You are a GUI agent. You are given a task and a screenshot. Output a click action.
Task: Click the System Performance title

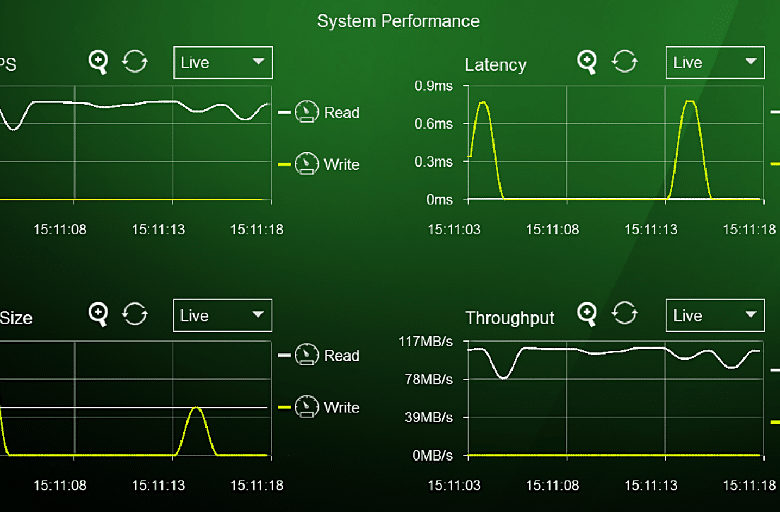tap(398, 21)
